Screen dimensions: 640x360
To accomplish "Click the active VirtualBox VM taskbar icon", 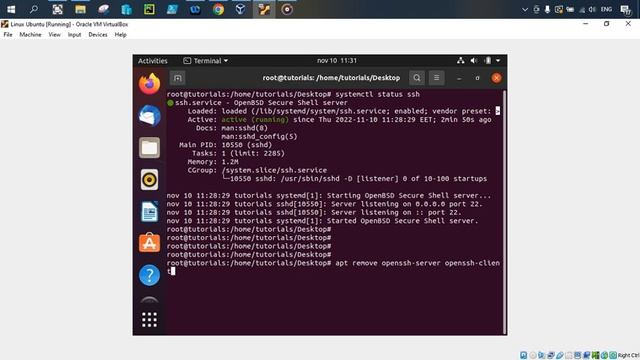I will [264, 9].
